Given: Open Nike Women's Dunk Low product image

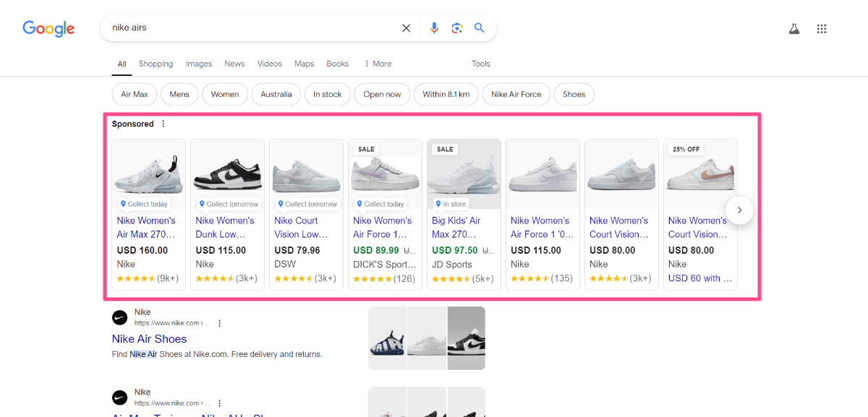Looking at the screenshot, I should [228, 174].
